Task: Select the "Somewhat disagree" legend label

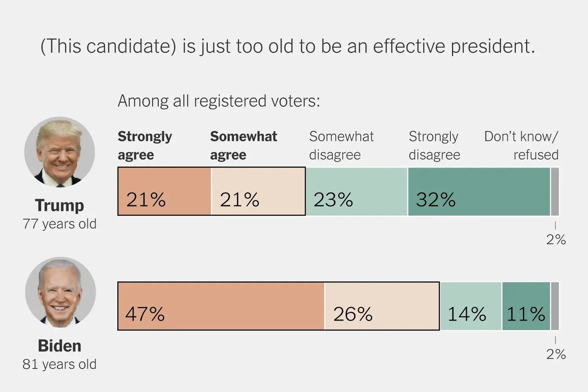Action: pos(341,145)
